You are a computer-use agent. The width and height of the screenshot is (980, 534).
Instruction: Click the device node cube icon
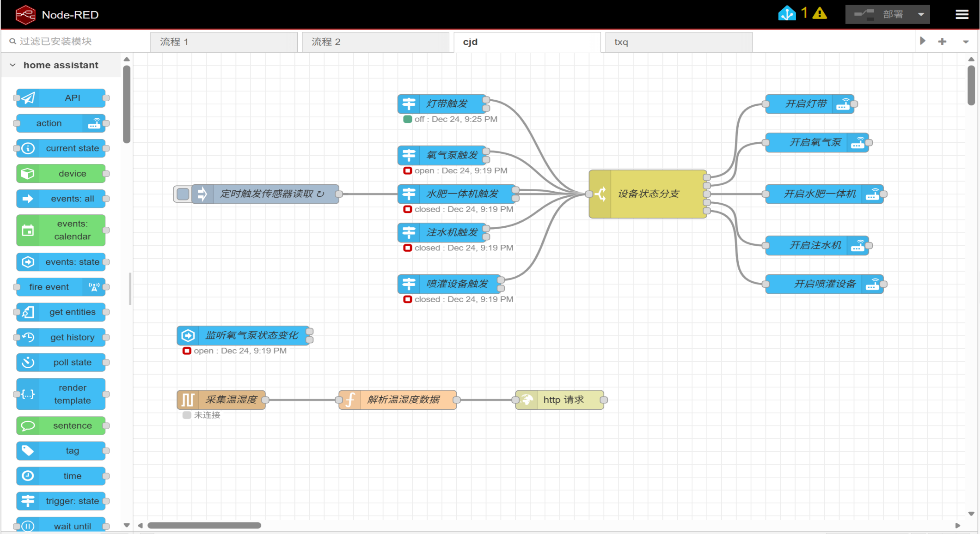point(28,174)
